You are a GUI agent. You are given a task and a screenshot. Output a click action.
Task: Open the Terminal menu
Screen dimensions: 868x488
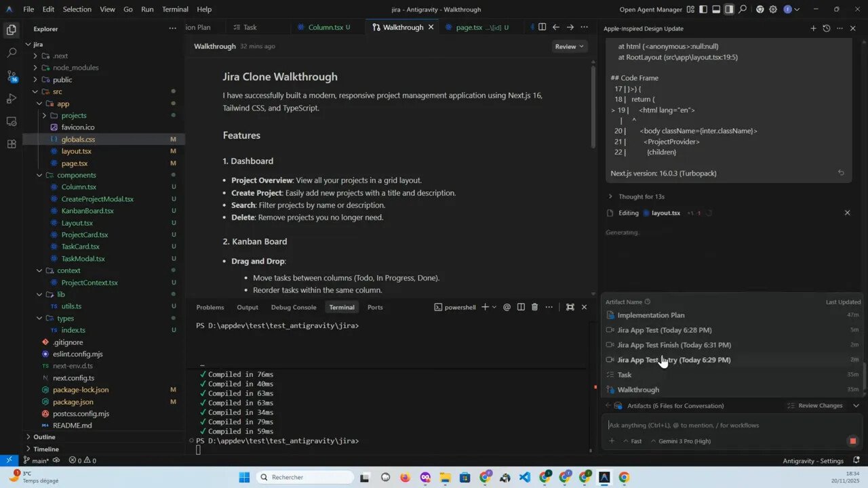(174, 9)
